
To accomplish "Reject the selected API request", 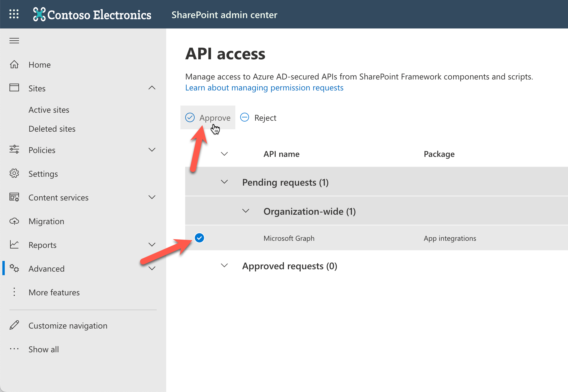I will point(258,118).
